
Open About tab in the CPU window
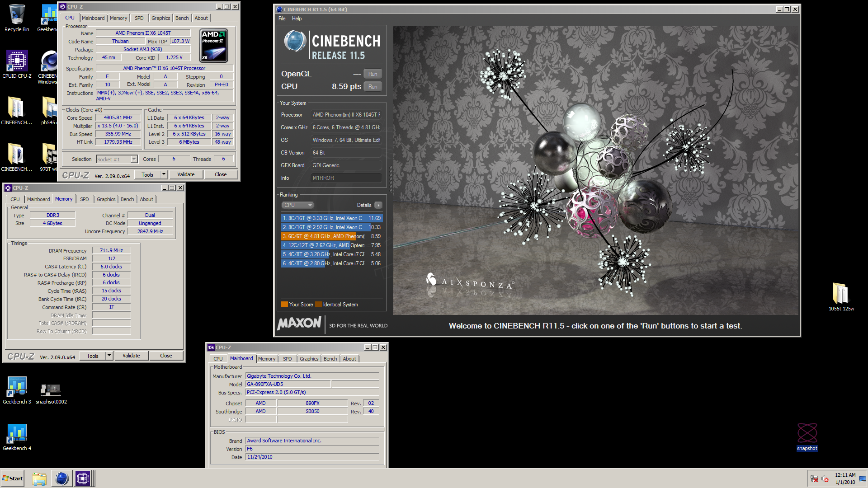coord(202,18)
